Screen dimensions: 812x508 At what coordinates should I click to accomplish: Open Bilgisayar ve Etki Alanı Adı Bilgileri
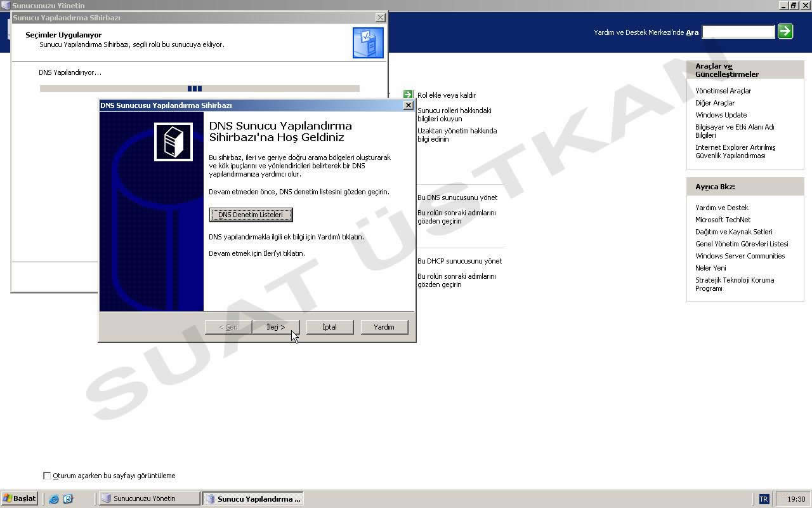[735, 131]
